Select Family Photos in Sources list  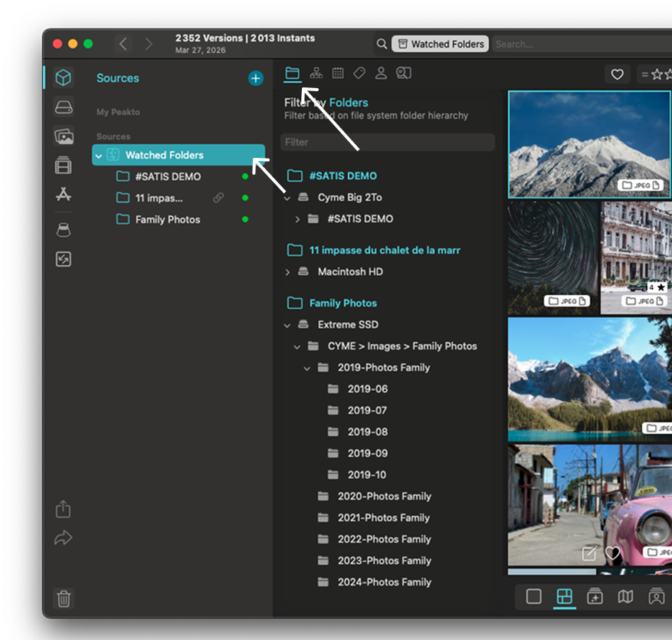click(x=167, y=219)
